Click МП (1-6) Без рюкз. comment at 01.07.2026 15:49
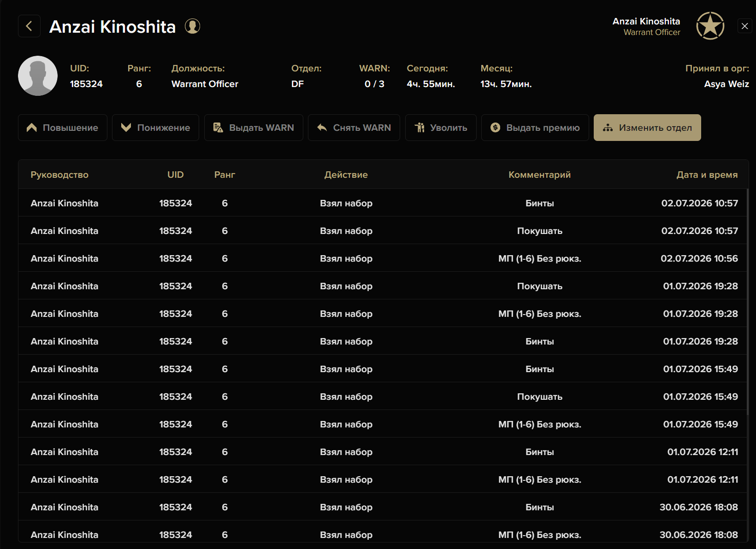This screenshot has height=549, width=756. (540, 424)
